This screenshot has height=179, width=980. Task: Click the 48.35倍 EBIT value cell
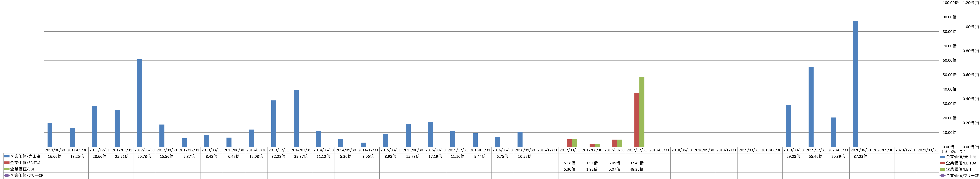point(637,169)
